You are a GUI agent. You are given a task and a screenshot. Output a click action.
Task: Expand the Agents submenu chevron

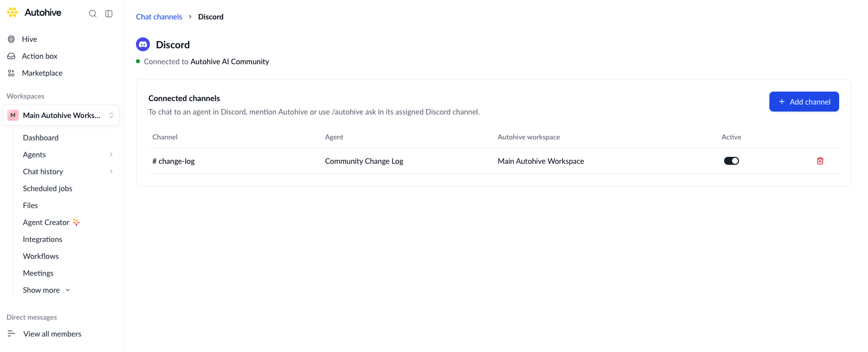click(111, 155)
